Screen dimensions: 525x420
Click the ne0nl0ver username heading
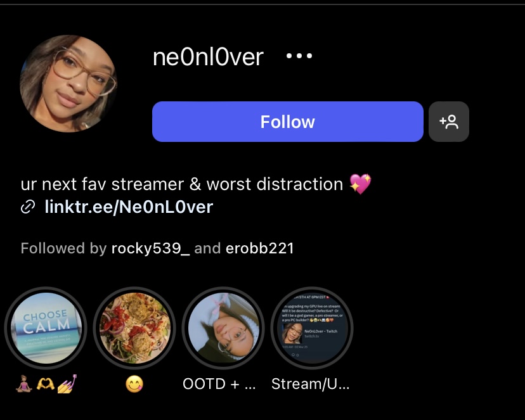point(208,57)
